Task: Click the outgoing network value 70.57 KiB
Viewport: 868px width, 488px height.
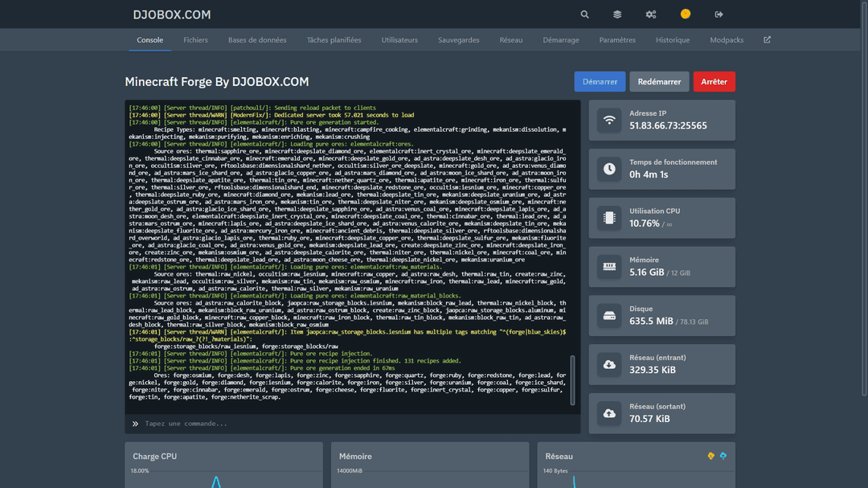Action: 649,419
